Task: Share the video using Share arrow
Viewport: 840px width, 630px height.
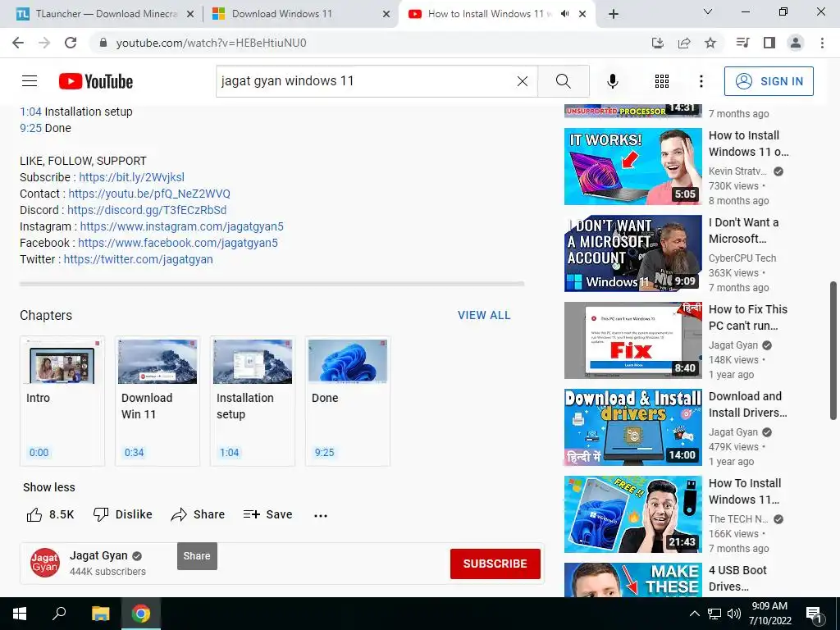Action: pyautogui.click(x=198, y=515)
